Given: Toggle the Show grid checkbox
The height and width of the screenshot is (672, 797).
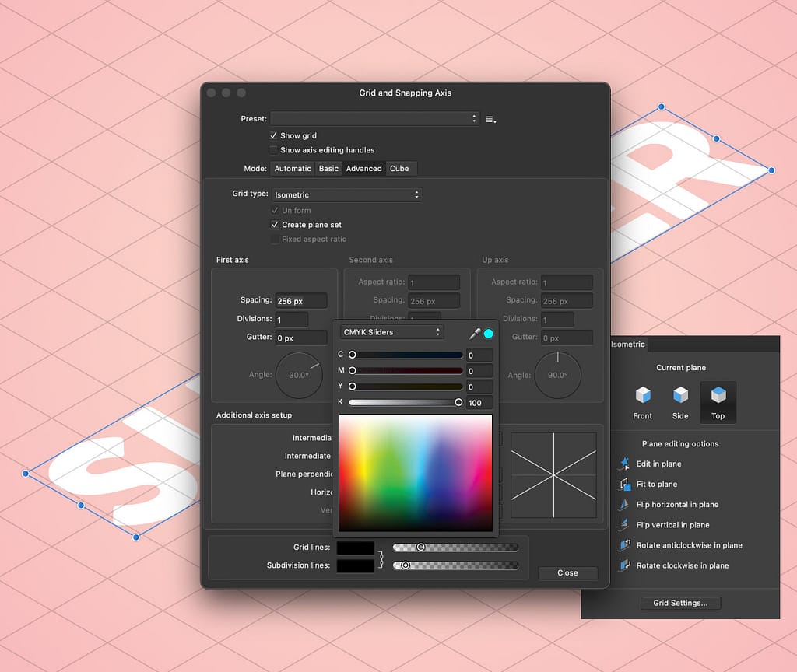Looking at the screenshot, I should 273,135.
